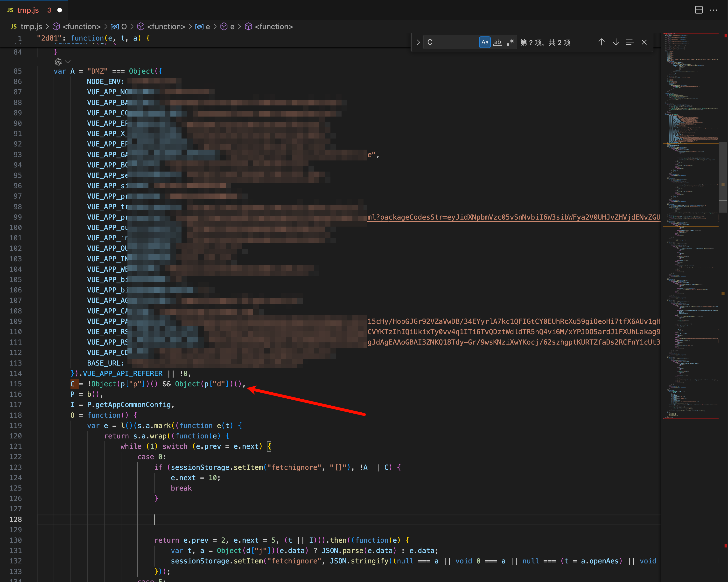Image resolution: width=728 pixels, height=582 pixels.
Task: Click JSON.stringify on line 132
Action: pos(359,561)
